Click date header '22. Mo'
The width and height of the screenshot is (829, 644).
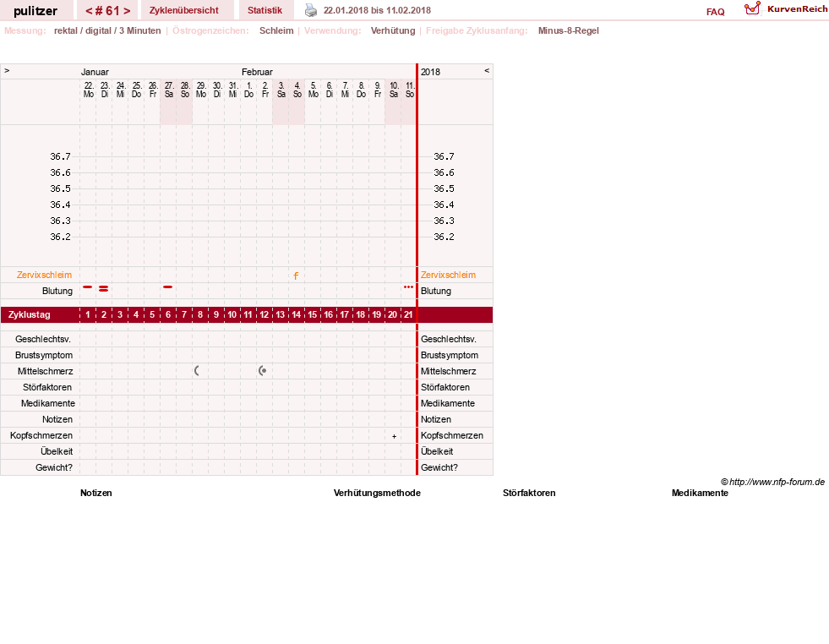pos(88,90)
